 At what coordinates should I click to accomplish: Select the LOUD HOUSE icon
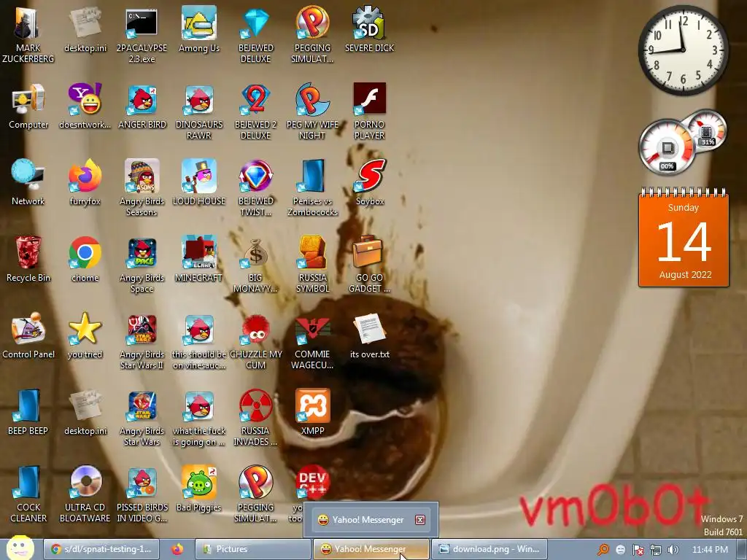(x=199, y=183)
